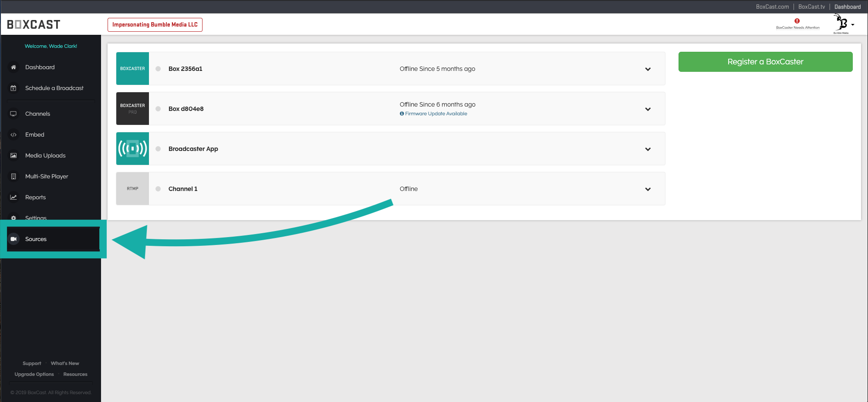Expand the Box d804e8 details chevron
This screenshot has height=402, width=868.
click(x=648, y=109)
